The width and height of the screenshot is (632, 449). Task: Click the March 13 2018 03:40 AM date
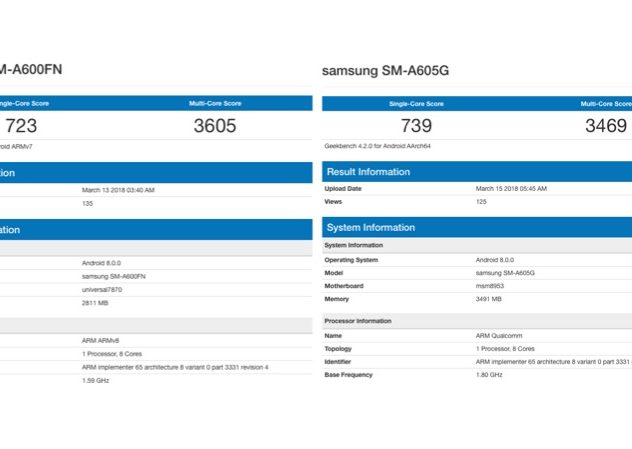coord(118,189)
